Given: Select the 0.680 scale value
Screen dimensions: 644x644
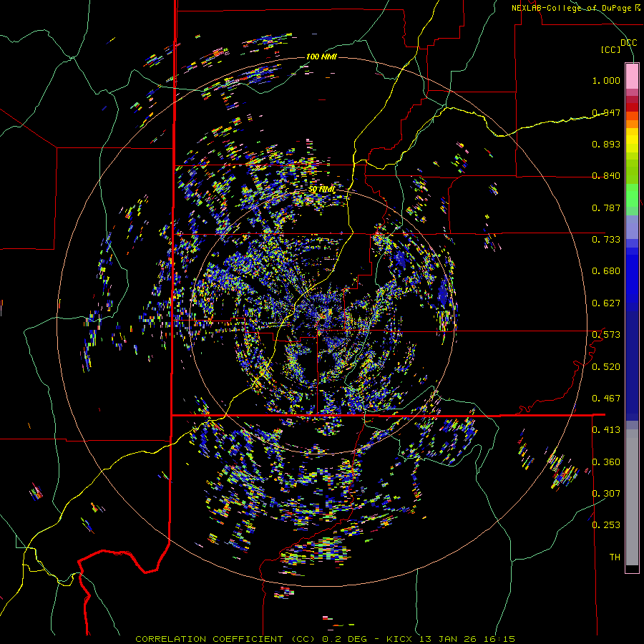Looking at the screenshot, I should click(606, 271).
